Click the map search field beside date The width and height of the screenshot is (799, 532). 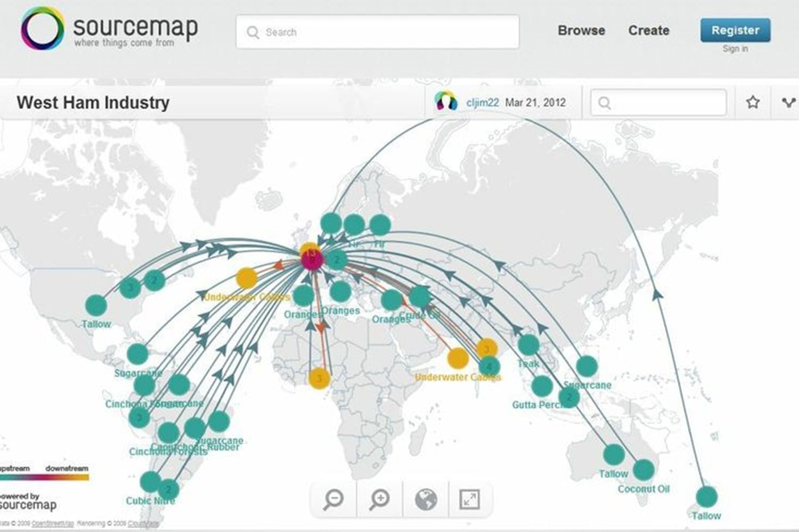pyautogui.click(x=658, y=102)
